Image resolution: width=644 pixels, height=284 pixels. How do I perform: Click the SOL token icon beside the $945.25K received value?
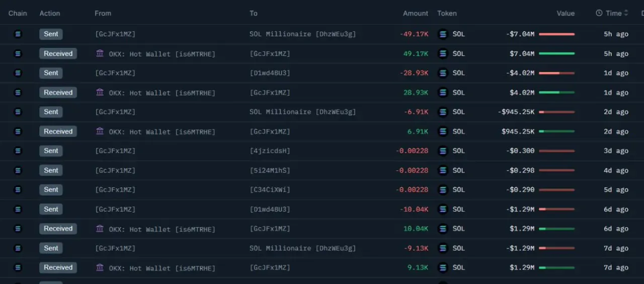[x=443, y=131]
